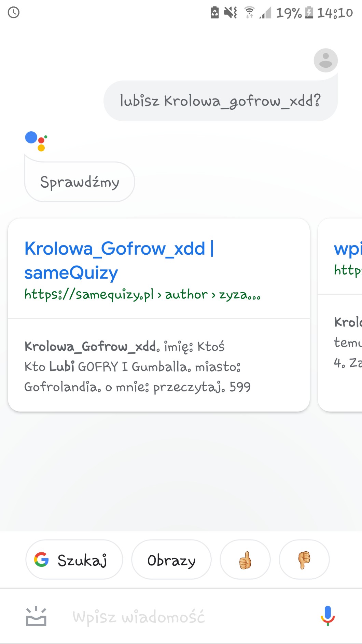Tap the Google Assistant colored dots logo

click(36, 140)
